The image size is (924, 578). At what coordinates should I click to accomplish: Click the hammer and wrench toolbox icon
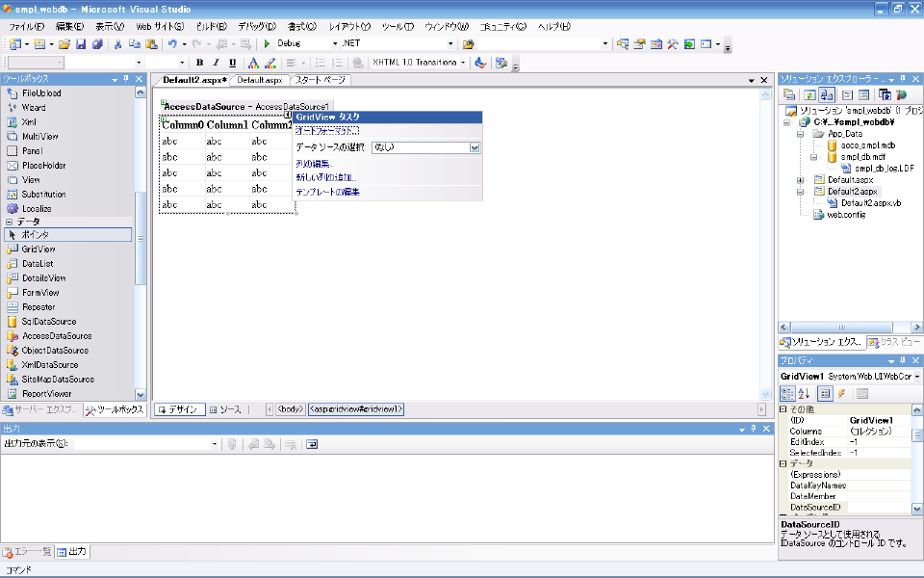click(x=673, y=44)
